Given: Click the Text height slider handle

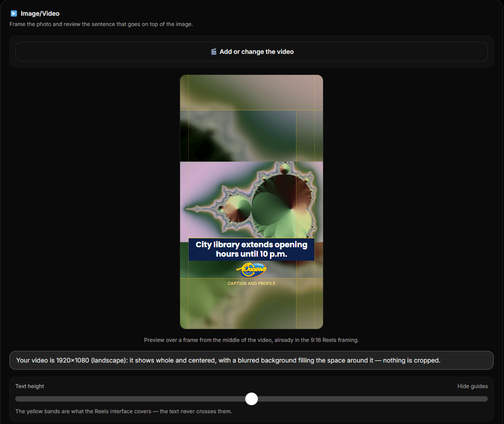Looking at the screenshot, I should [252, 398].
